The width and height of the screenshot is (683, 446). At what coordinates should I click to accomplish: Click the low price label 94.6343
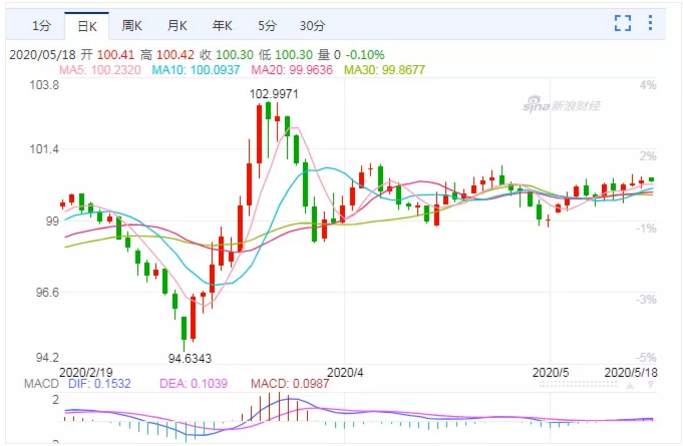pyautogui.click(x=190, y=358)
